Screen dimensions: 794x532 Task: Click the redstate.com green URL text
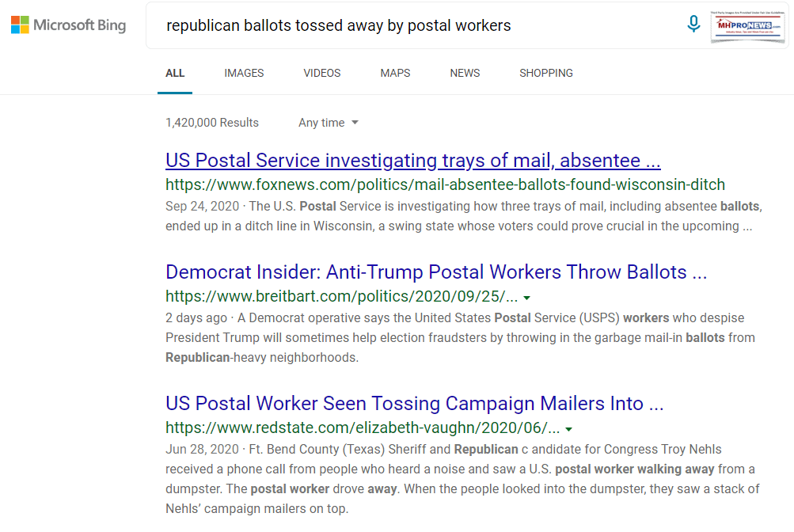coord(362,428)
